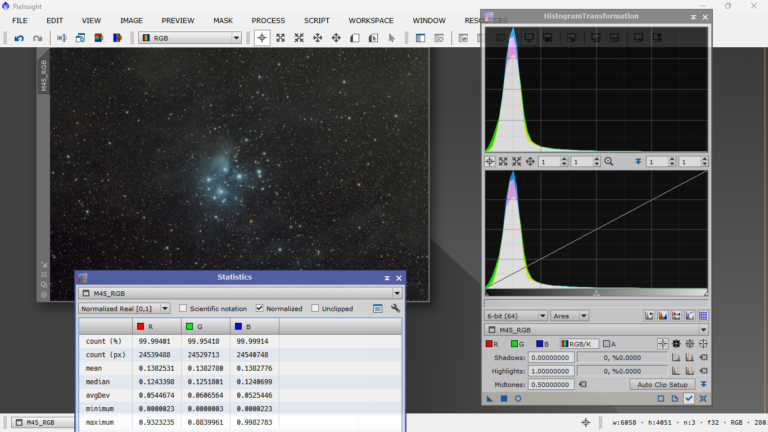
Task: Select the Zoom to Fit toolbar icon
Action: [x=281, y=38]
